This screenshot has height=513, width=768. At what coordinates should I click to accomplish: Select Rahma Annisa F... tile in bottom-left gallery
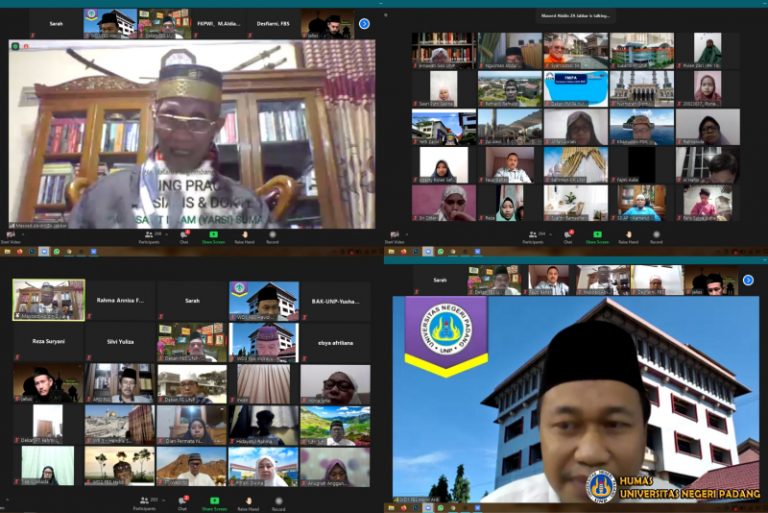coord(120,300)
